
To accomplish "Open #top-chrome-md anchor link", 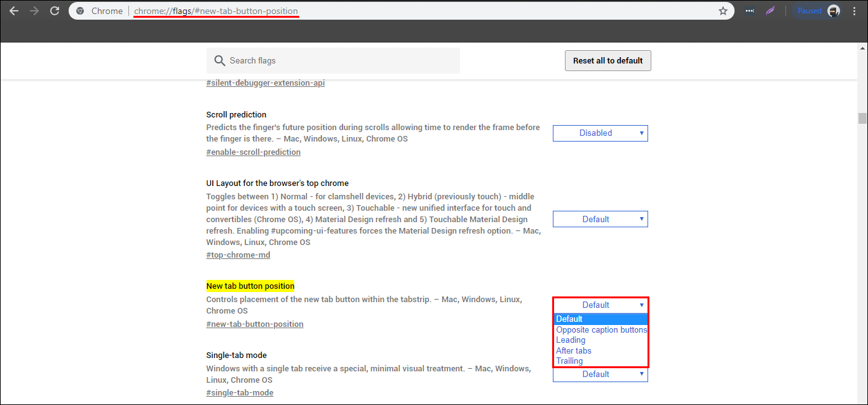I will click(x=238, y=255).
